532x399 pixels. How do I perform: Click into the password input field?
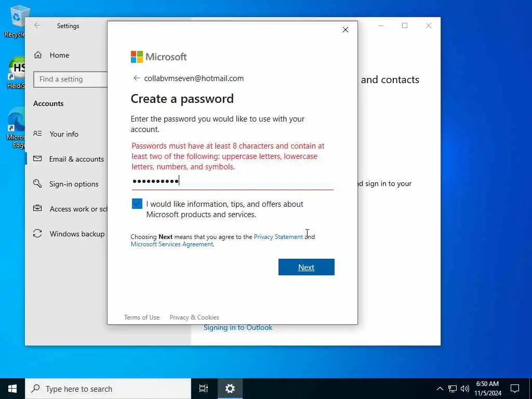(x=232, y=181)
